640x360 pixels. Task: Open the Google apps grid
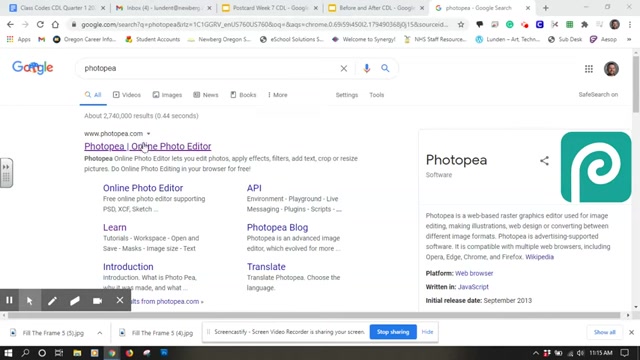coord(589,69)
